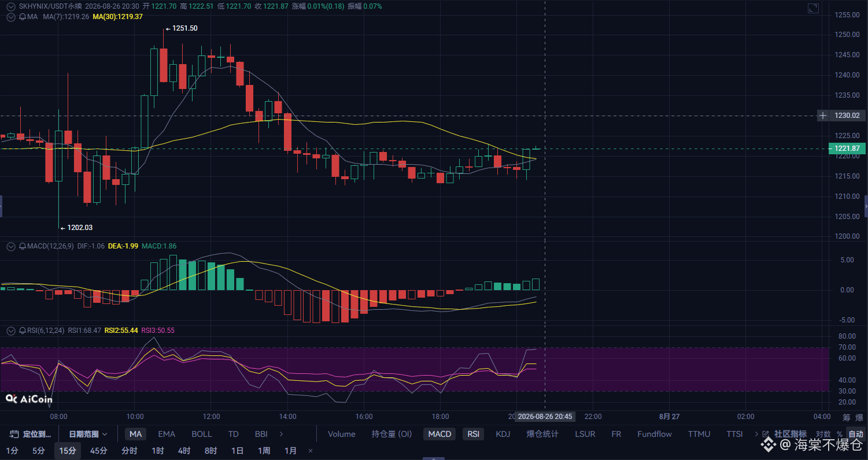Enable the KDJ indicator
This screenshot has height=460, width=868.
[503, 434]
